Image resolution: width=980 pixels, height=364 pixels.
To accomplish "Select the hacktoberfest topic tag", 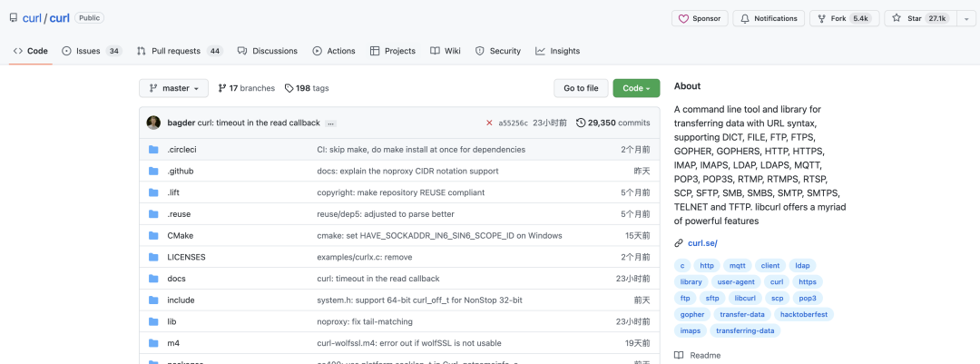I will pyautogui.click(x=803, y=315).
